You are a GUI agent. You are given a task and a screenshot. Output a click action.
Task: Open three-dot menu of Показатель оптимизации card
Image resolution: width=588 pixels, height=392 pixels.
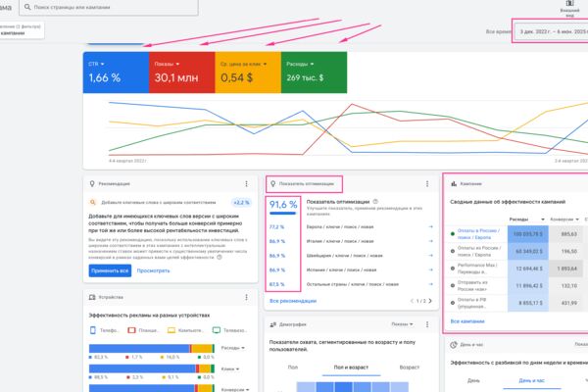[x=427, y=184]
